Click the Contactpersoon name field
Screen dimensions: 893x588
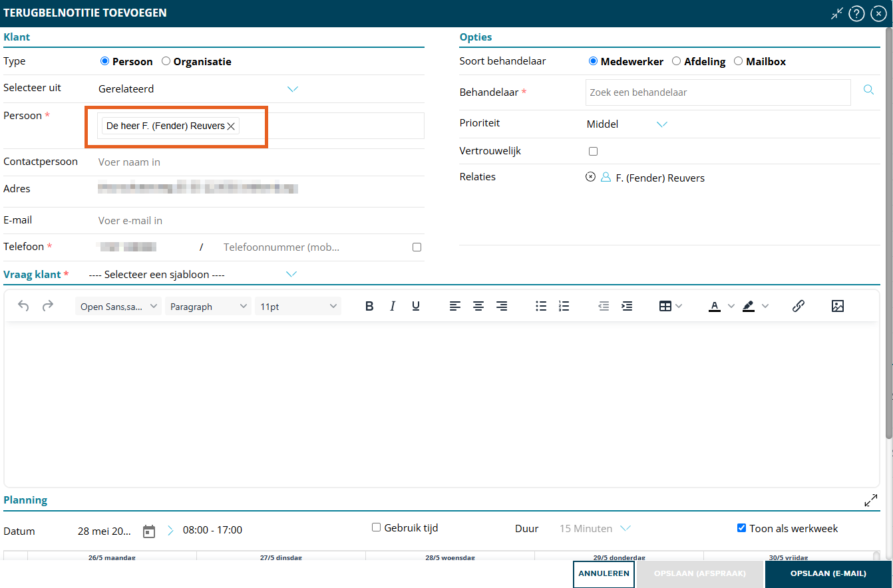click(x=260, y=162)
